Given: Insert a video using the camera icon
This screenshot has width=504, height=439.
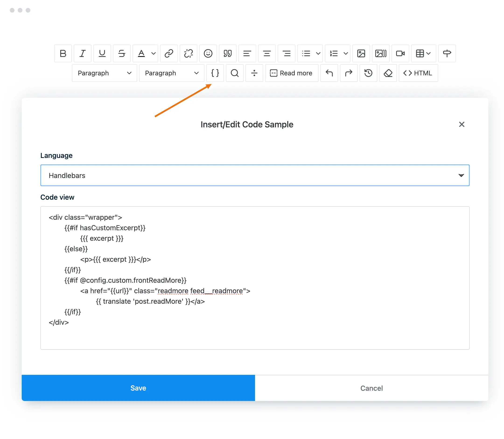Looking at the screenshot, I should click(x=400, y=53).
